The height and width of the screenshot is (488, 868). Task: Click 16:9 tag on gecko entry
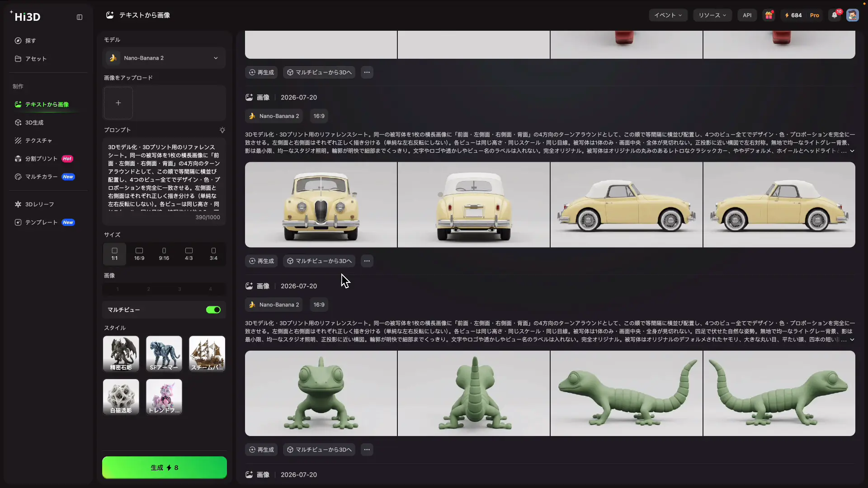(319, 305)
